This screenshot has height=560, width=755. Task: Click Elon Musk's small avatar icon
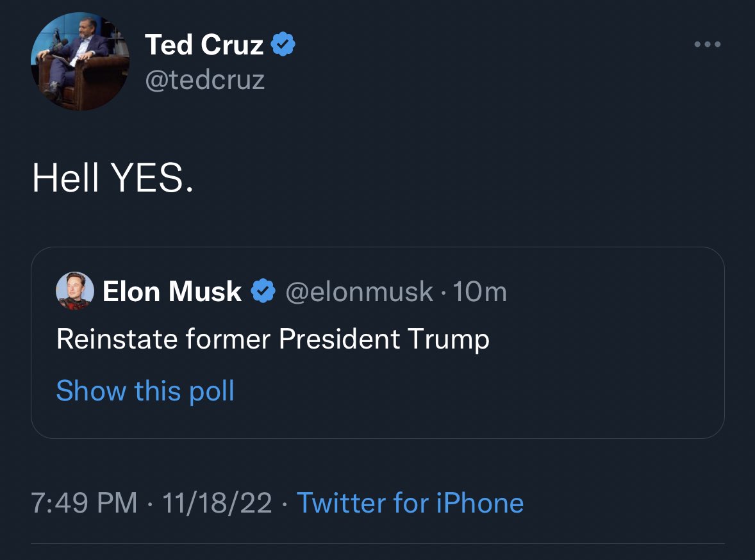(x=76, y=291)
